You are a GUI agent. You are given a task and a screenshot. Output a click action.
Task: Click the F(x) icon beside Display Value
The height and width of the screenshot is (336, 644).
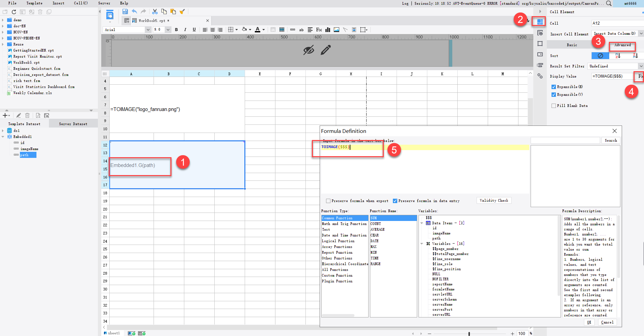click(x=640, y=77)
